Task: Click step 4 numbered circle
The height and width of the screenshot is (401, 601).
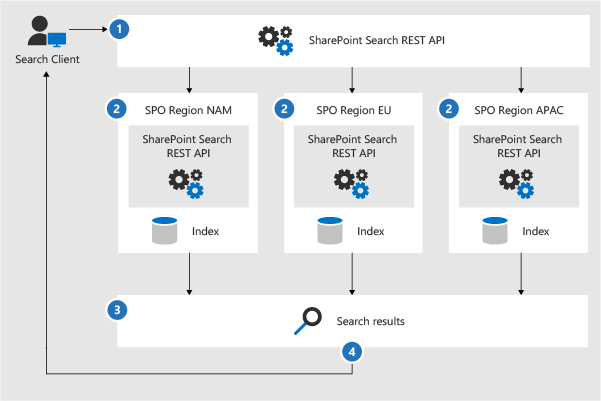Action: [x=351, y=351]
